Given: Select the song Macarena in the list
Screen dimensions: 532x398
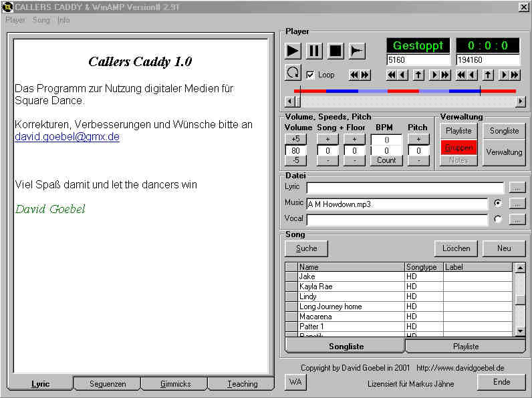Looking at the screenshot, I should 398,317.
